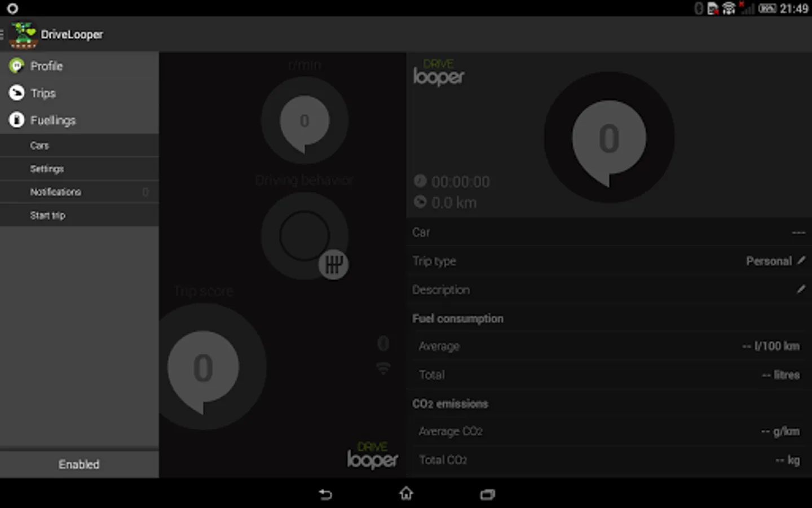Tap the circle notification icon in status bar
The image size is (812, 508).
pyautogui.click(x=12, y=8)
